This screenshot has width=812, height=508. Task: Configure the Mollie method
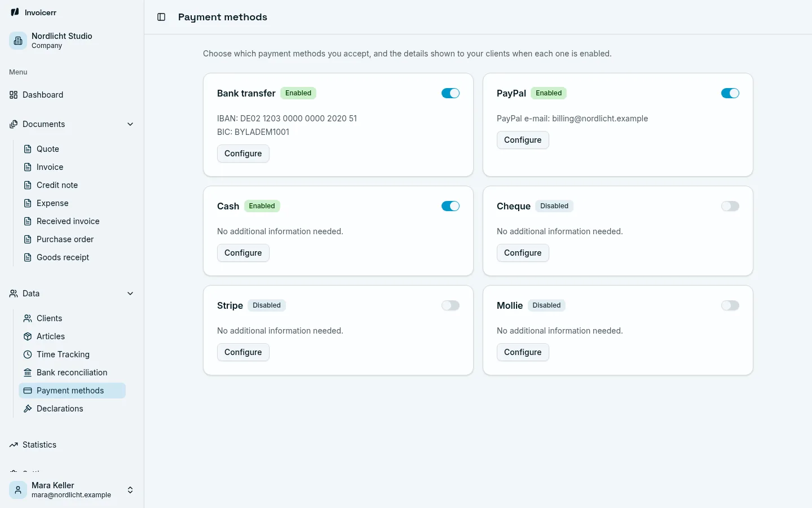(523, 352)
